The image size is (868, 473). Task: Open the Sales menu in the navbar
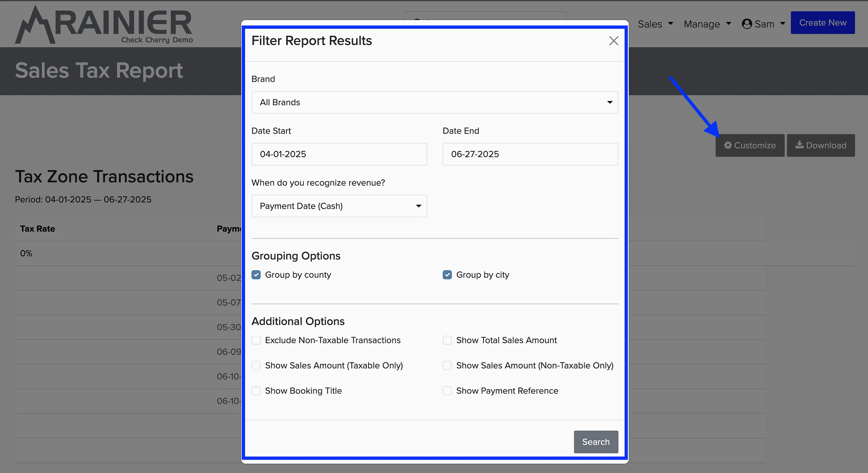[x=655, y=24]
